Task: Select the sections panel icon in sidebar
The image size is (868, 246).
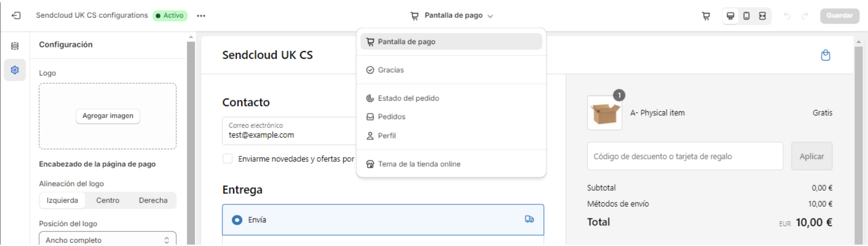Action: (x=14, y=46)
